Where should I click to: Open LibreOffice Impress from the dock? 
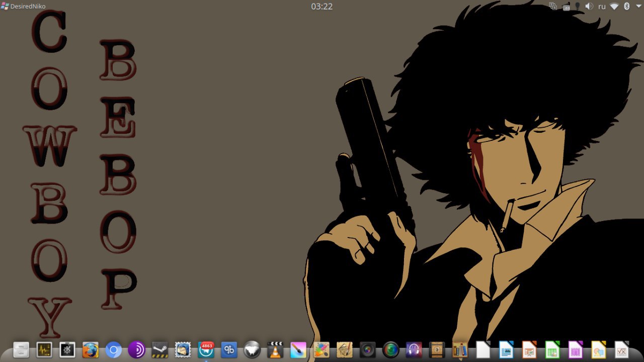(x=529, y=349)
